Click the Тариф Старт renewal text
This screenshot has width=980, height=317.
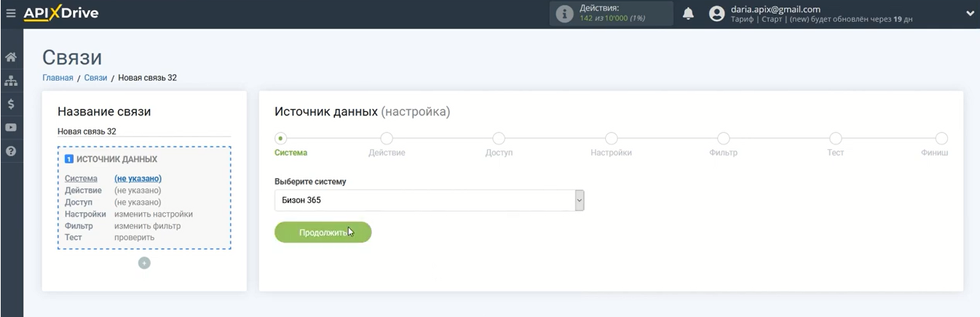821,19
